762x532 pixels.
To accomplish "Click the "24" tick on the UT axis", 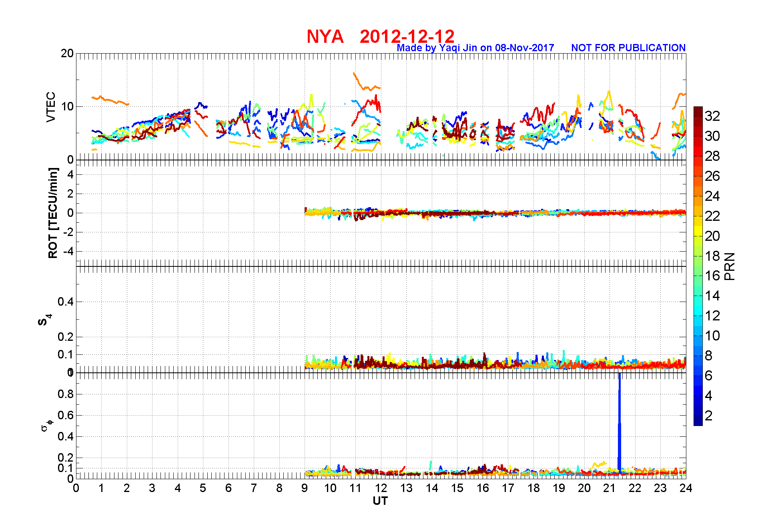I will point(686,488).
